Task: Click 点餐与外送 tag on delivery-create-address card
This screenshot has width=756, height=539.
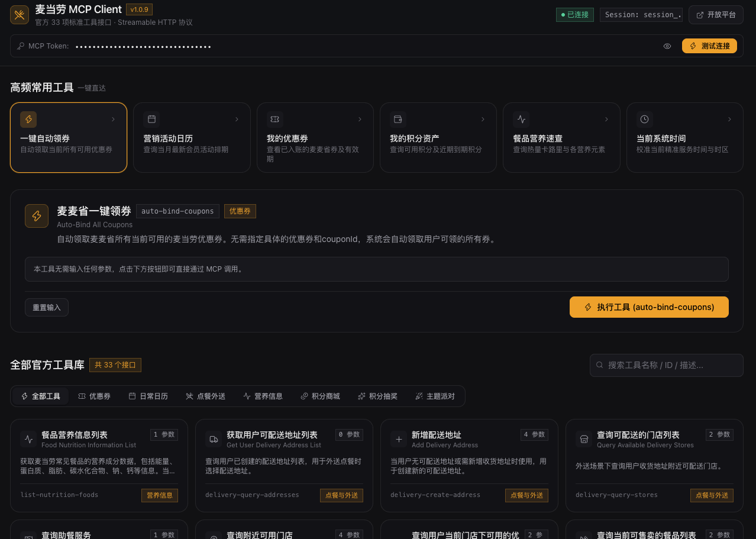Action: [526, 495]
